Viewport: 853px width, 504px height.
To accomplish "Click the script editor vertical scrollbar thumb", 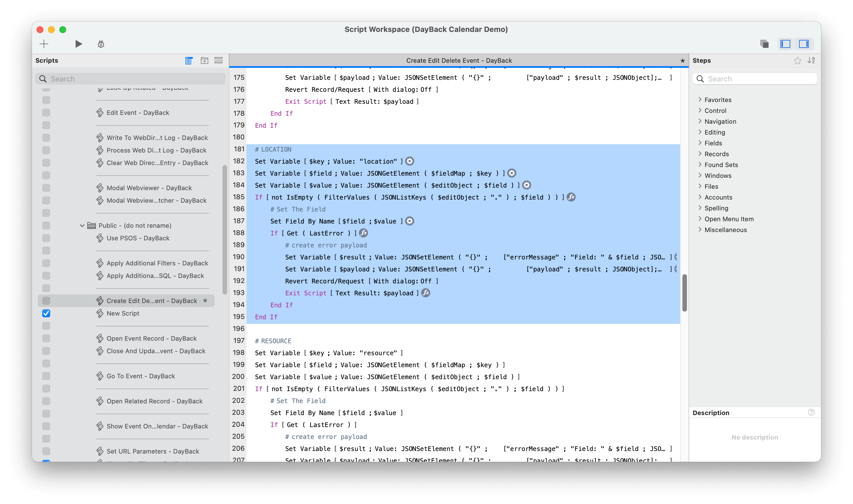I will point(684,292).
